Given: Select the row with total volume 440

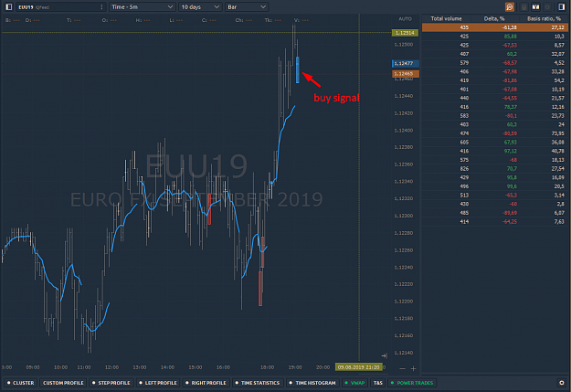Looking at the screenshot, I should tap(495, 98).
